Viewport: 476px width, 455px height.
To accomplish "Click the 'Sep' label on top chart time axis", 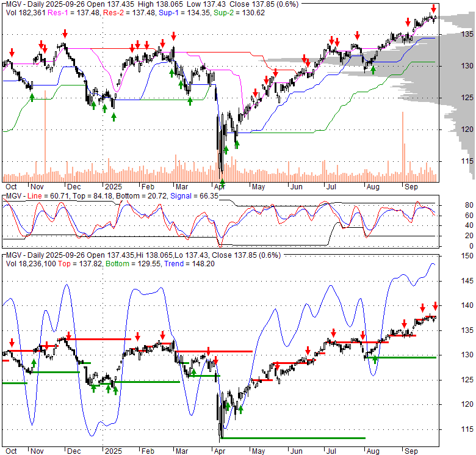I will (x=411, y=187).
